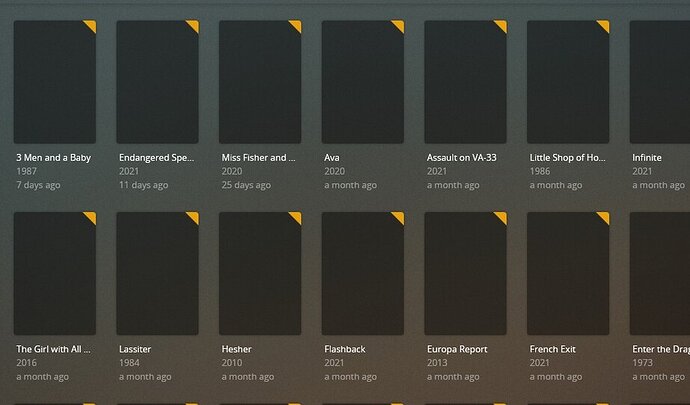Open the 3 Men and a Baby poster

(55, 82)
